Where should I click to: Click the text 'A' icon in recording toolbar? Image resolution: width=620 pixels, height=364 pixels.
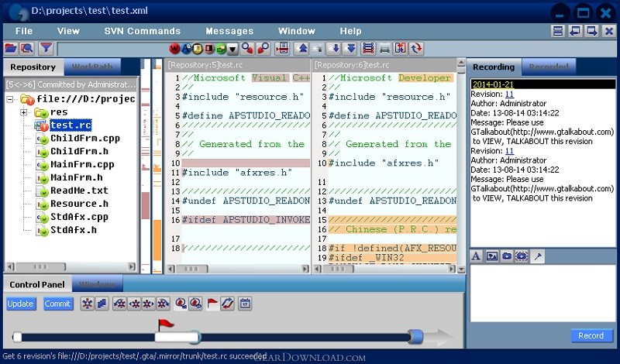476,256
